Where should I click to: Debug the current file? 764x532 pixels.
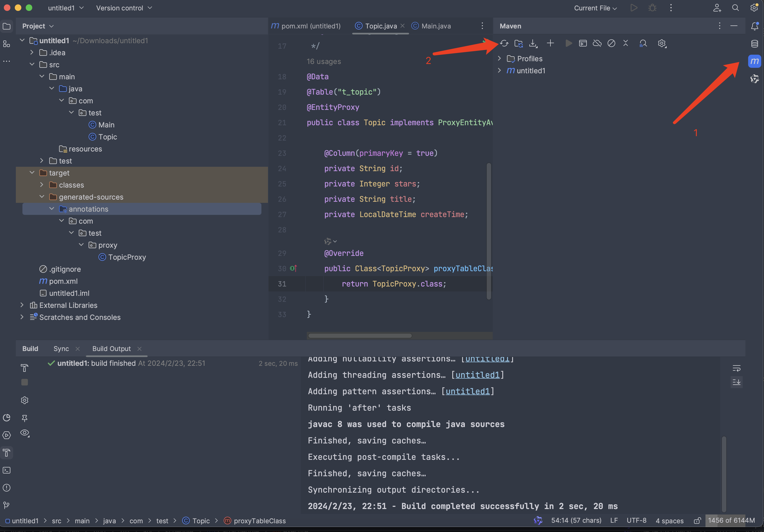pos(652,8)
